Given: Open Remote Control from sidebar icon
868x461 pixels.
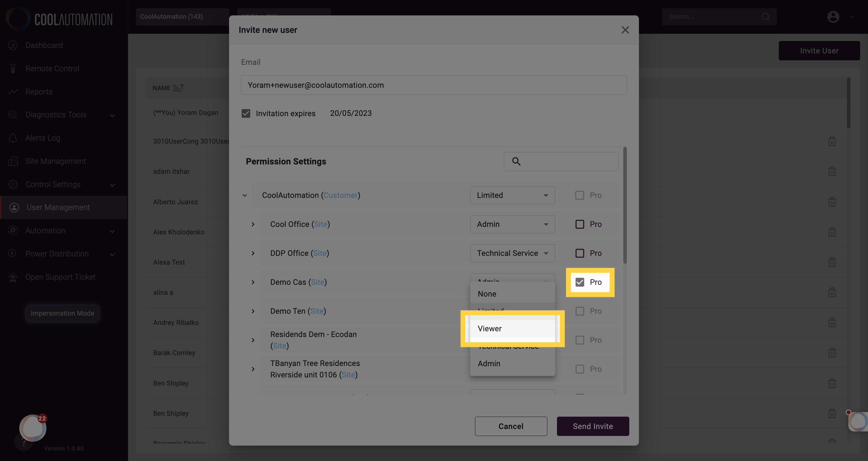Looking at the screenshot, I should coord(13,68).
